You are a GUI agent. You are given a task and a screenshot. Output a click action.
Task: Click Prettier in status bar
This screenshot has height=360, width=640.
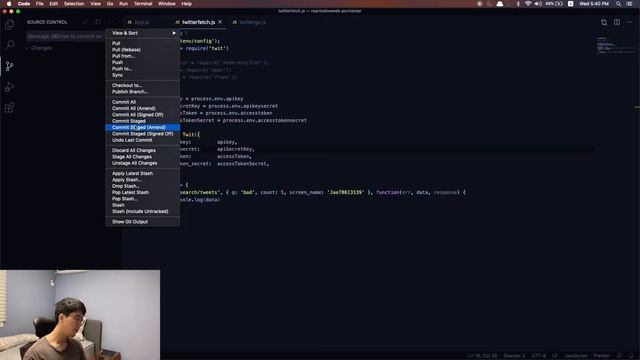(x=602, y=356)
